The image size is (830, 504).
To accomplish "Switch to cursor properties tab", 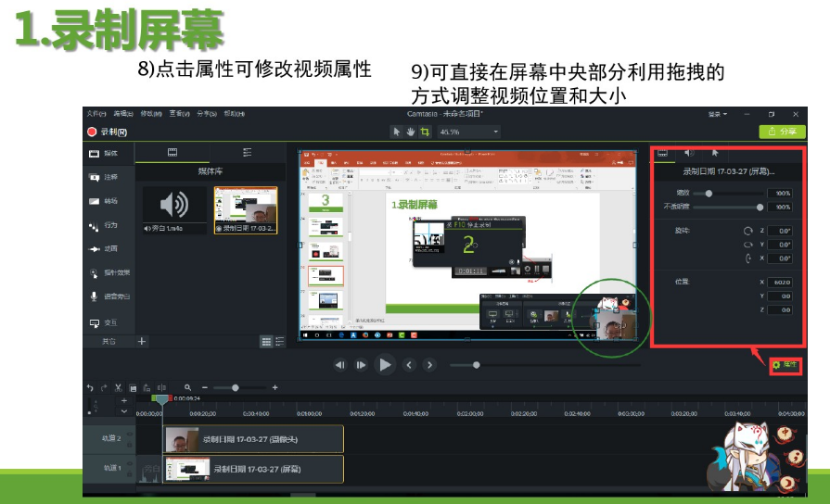I will pyautogui.click(x=715, y=153).
